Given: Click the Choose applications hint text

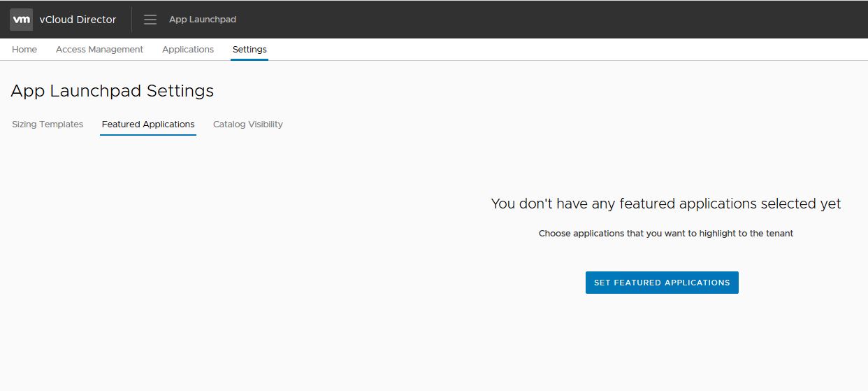Looking at the screenshot, I should [666, 234].
